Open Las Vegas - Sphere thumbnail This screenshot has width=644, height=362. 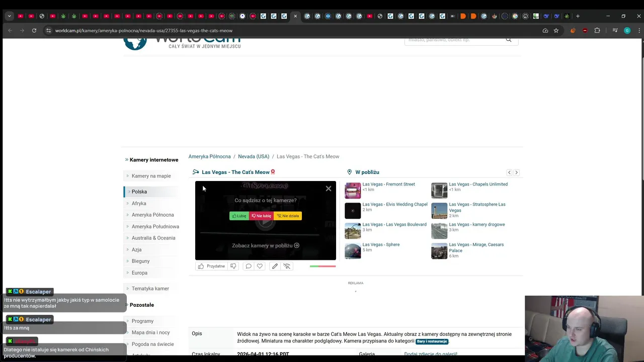[353, 251]
